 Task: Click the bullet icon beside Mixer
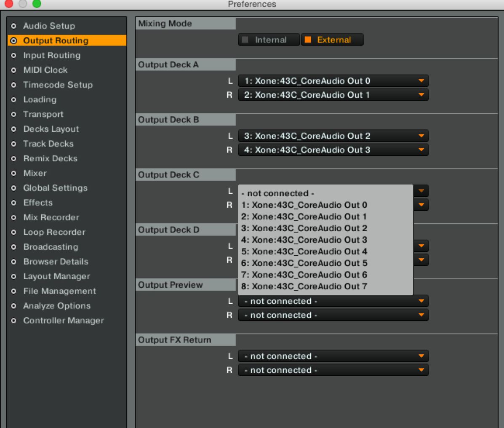click(13, 174)
